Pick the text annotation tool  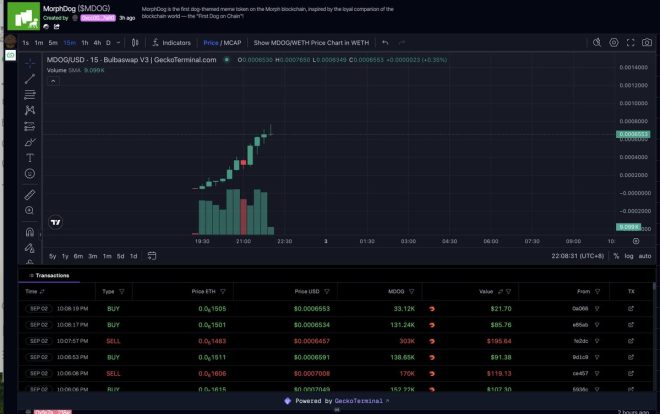29,158
